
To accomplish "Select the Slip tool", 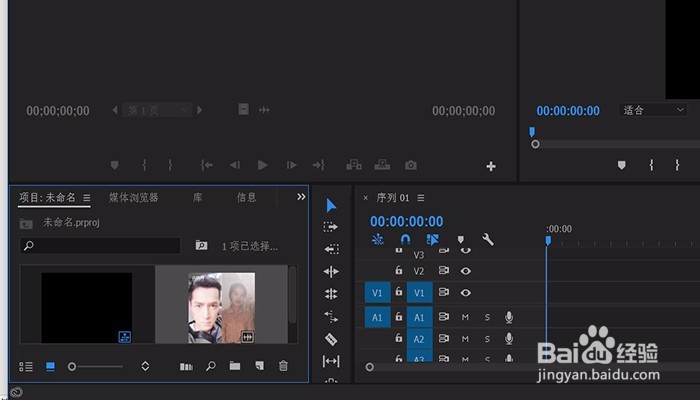I will (x=331, y=361).
